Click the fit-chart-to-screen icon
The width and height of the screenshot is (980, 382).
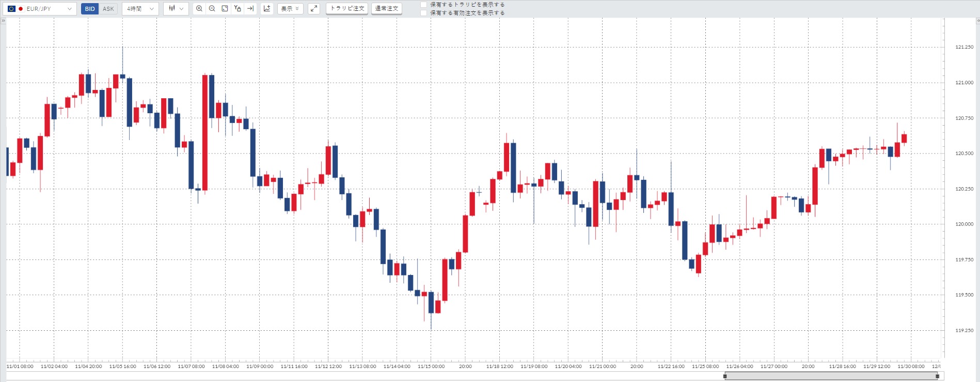pyautogui.click(x=225, y=9)
